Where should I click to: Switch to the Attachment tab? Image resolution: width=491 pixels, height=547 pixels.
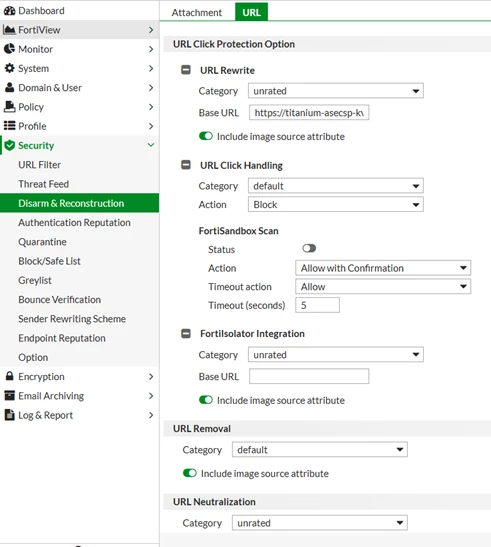[x=196, y=13]
